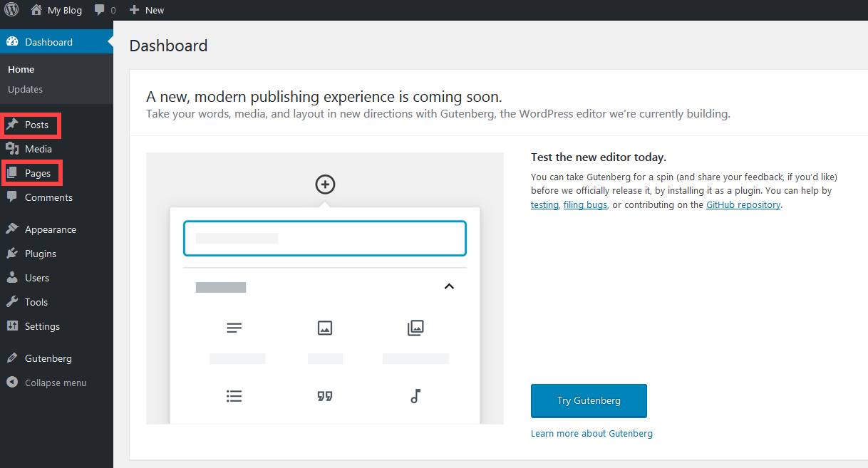The image size is (868, 468).
Task: Click the filing bugs link
Action: pyautogui.click(x=585, y=204)
